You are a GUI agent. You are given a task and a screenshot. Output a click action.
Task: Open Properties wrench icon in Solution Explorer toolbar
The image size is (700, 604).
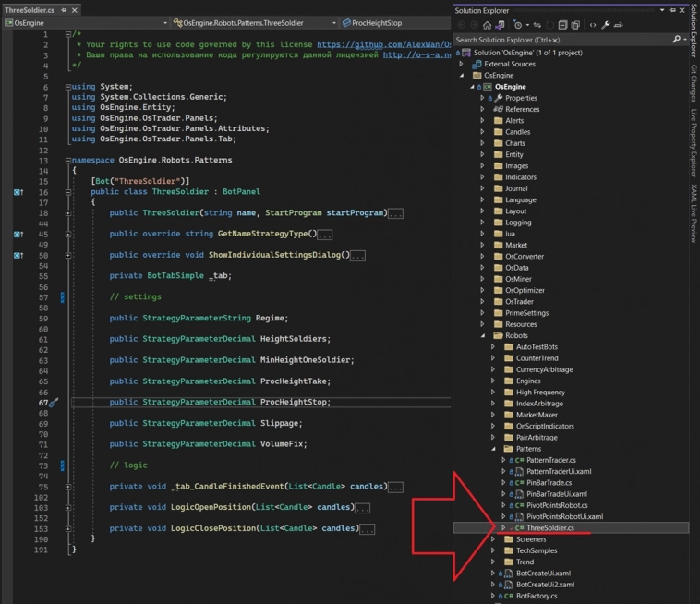(x=607, y=25)
